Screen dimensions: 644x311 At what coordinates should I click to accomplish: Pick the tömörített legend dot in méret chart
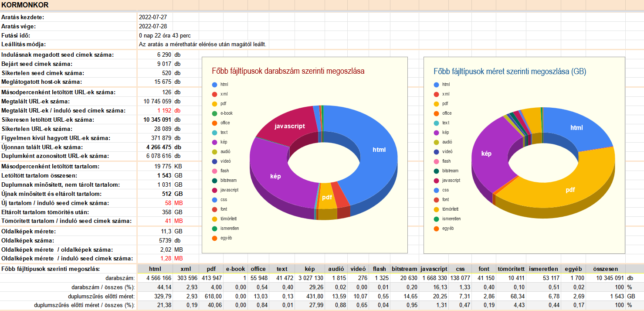(436, 209)
